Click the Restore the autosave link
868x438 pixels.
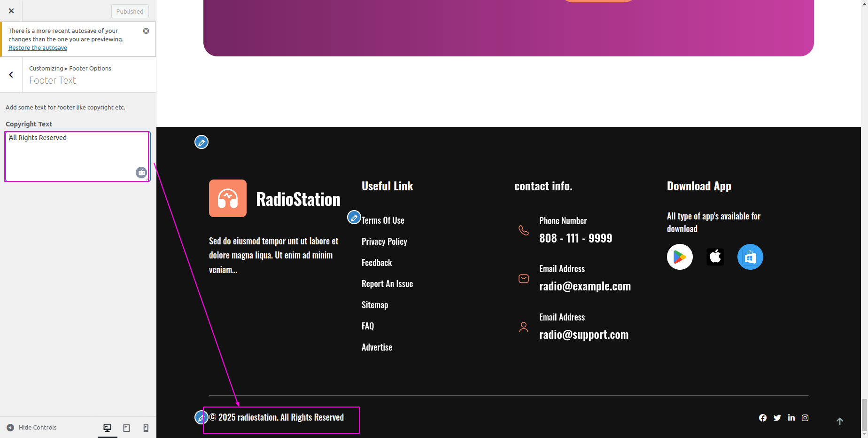38,48
